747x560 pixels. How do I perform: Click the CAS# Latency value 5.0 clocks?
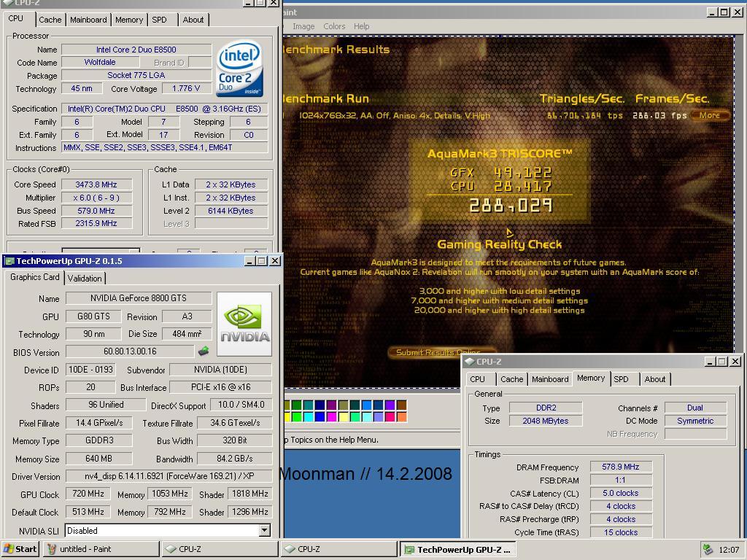coord(620,494)
